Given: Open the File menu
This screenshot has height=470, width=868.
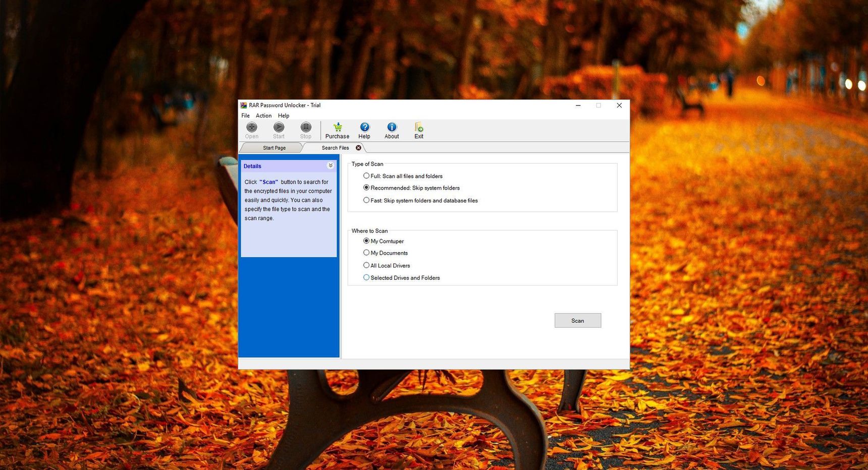Looking at the screenshot, I should tap(245, 115).
